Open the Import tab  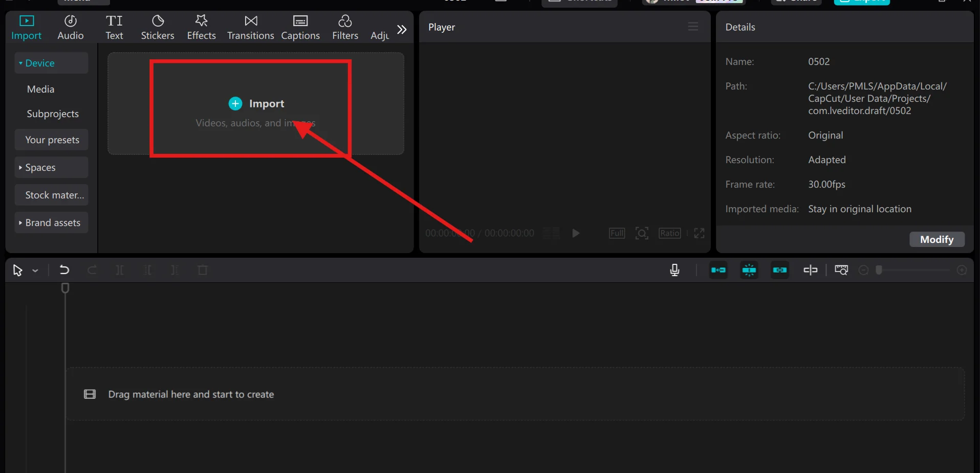click(27, 28)
